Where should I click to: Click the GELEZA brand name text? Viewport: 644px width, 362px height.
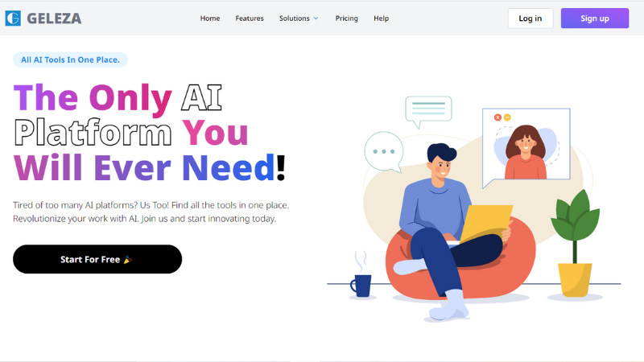tap(54, 19)
